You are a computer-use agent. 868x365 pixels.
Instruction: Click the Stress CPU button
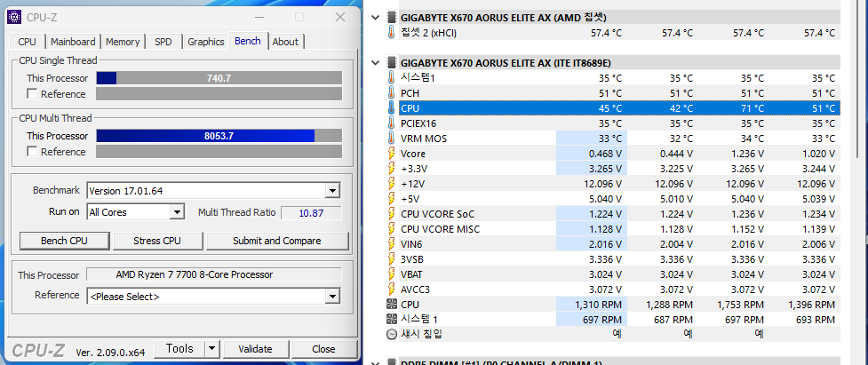pyautogui.click(x=157, y=242)
